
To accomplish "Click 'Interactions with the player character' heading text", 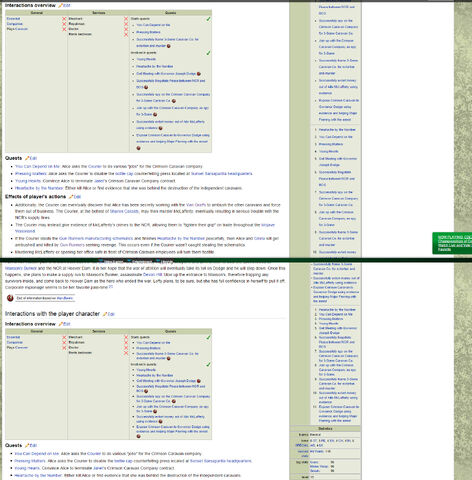I will [x=52, y=314].
